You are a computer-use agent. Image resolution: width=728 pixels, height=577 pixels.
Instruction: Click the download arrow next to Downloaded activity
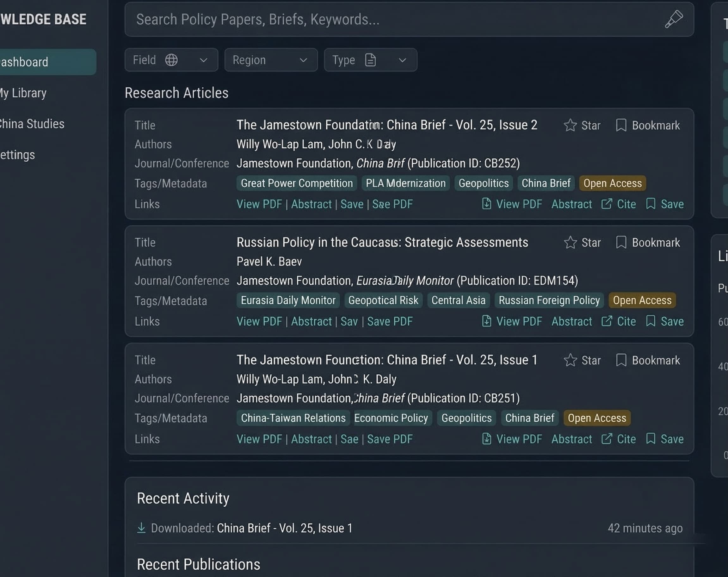coord(141,528)
